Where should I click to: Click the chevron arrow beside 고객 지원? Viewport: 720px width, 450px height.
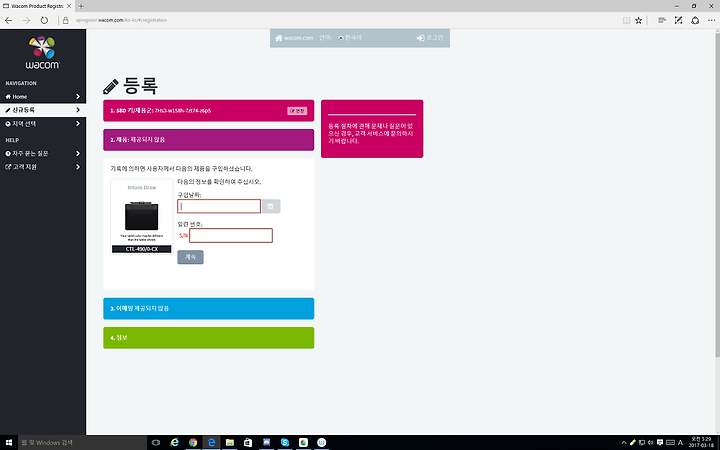point(78,167)
